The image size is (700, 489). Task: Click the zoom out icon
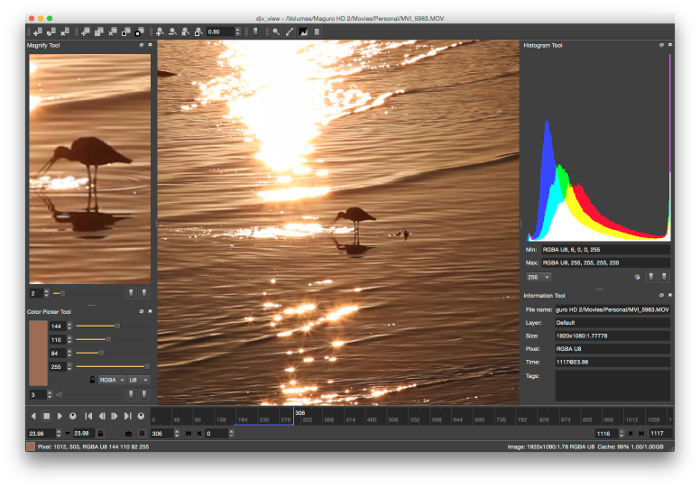[x=172, y=32]
